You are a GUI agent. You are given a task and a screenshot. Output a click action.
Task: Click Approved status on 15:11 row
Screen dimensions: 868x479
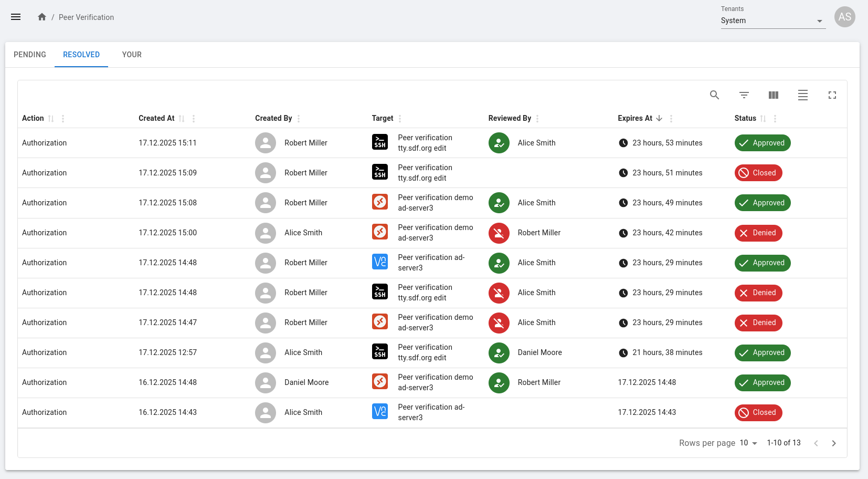762,143
